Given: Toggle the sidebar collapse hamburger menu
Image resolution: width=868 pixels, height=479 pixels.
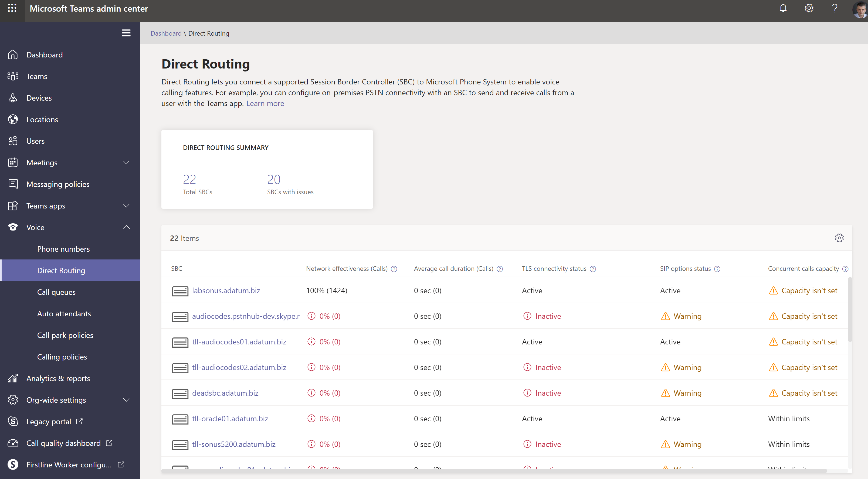Looking at the screenshot, I should click(x=126, y=33).
